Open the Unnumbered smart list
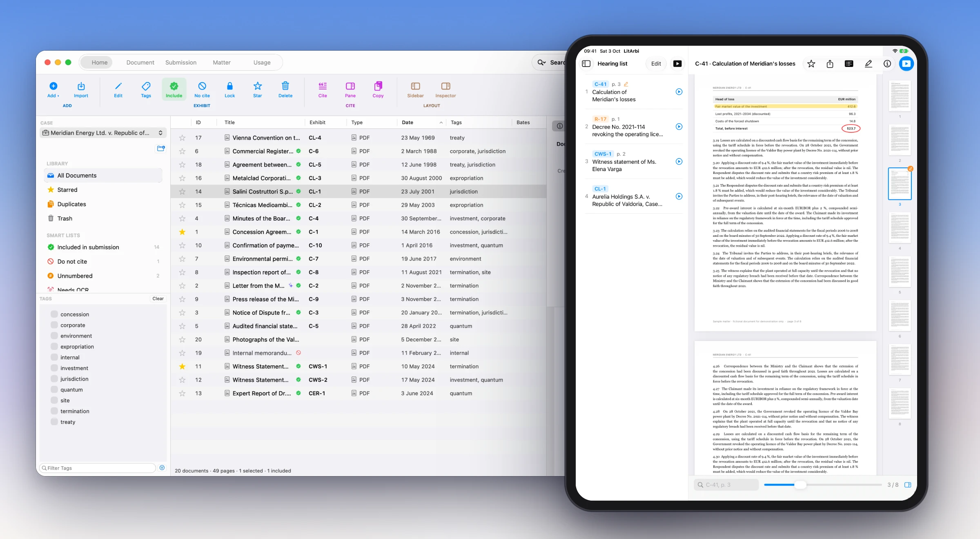 [103, 276]
